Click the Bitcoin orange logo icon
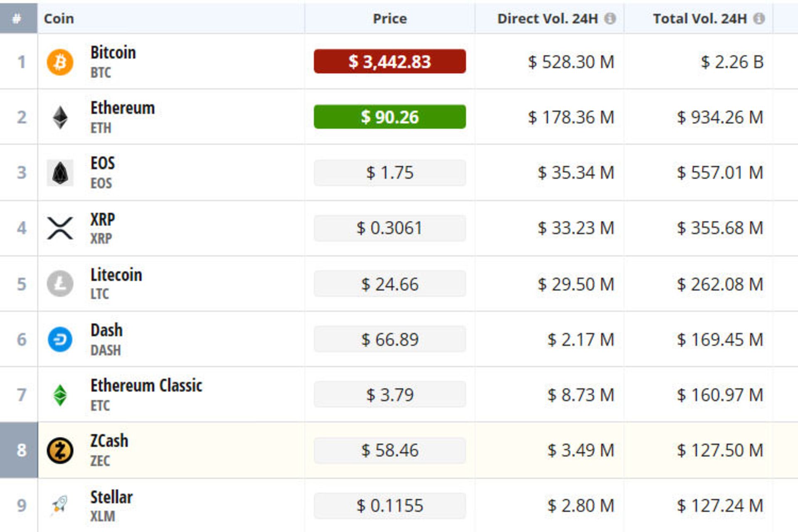The width and height of the screenshot is (798, 532). tap(60, 62)
